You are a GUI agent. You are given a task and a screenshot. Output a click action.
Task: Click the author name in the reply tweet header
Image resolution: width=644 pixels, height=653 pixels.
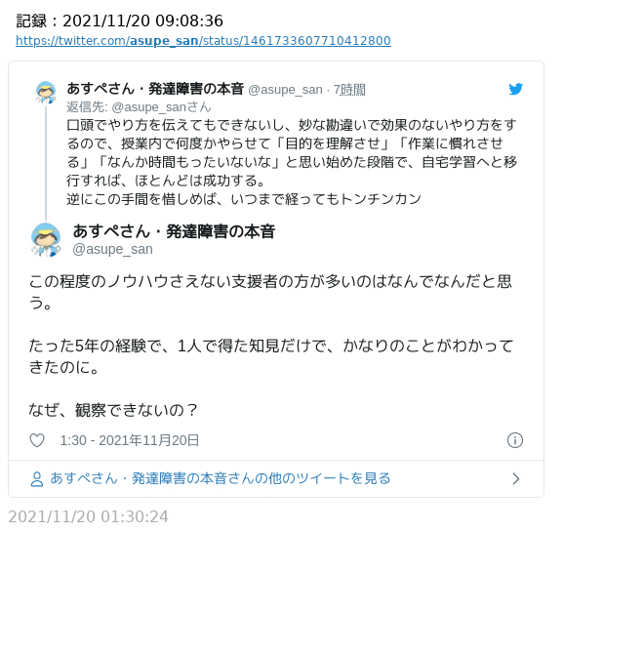click(x=155, y=89)
